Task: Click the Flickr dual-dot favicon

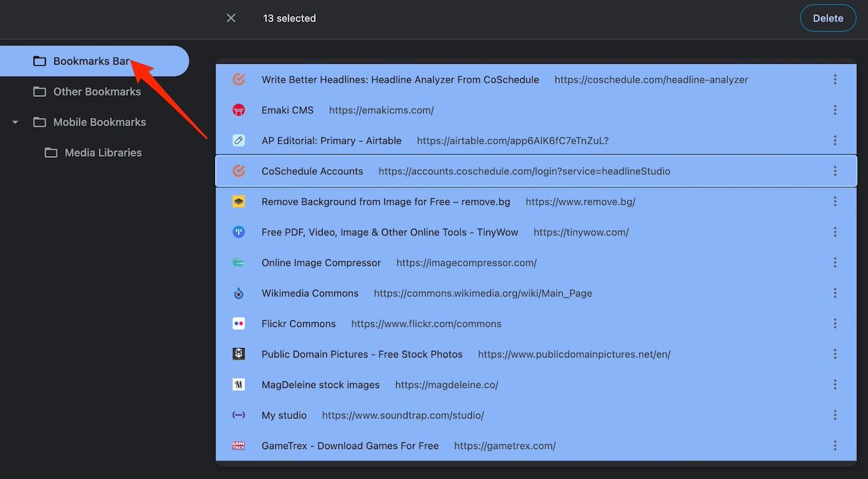Action: (x=239, y=324)
